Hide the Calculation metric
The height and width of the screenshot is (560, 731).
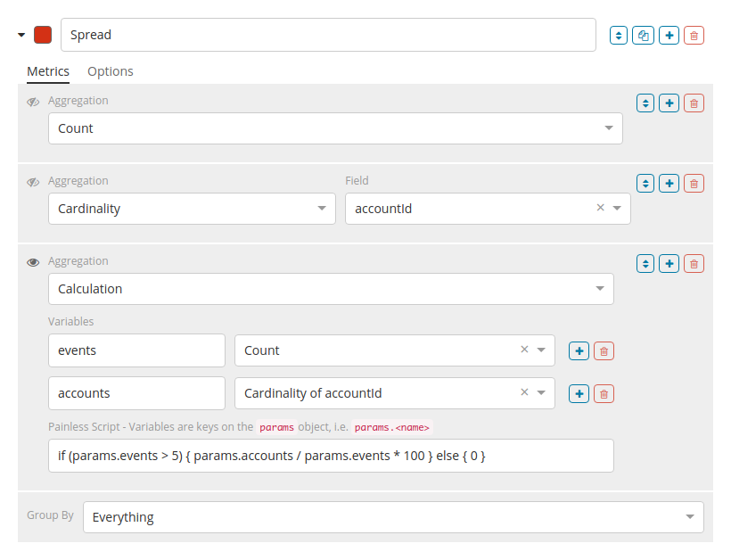click(x=34, y=262)
